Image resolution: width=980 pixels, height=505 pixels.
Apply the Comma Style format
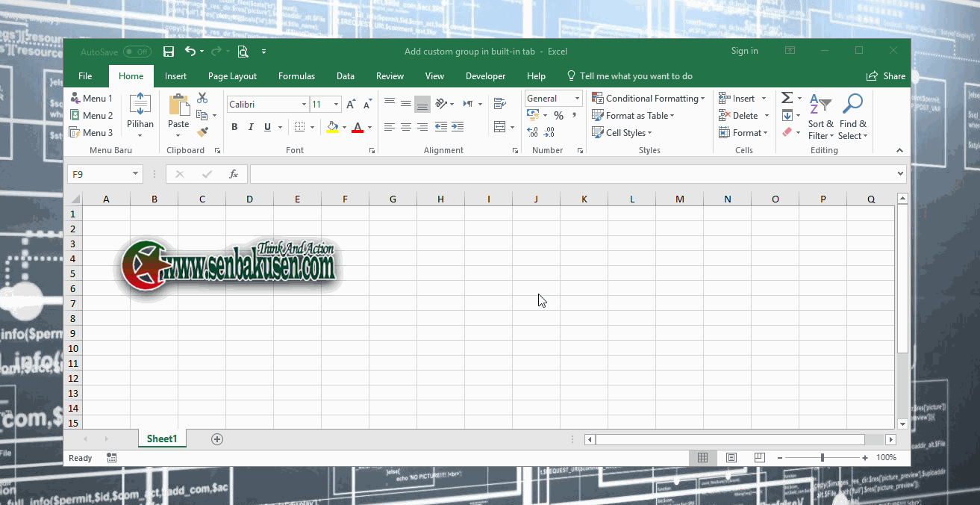point(574,116)
